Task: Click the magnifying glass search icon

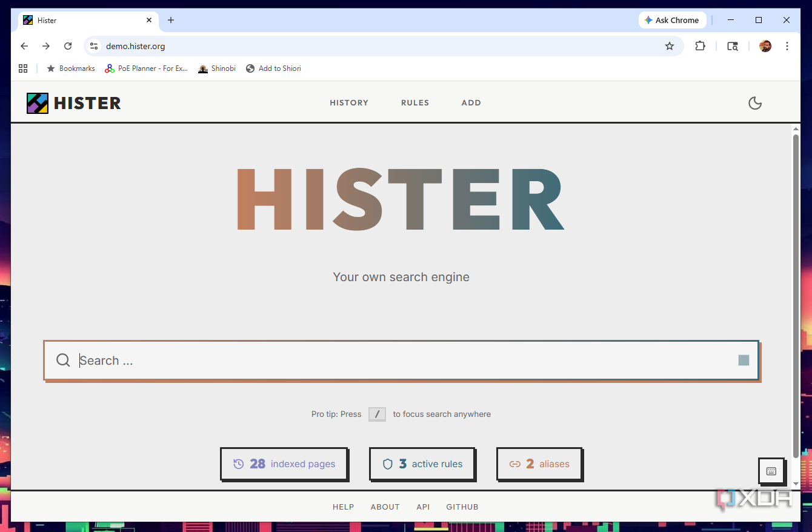Action: click(x=63, y=361)
